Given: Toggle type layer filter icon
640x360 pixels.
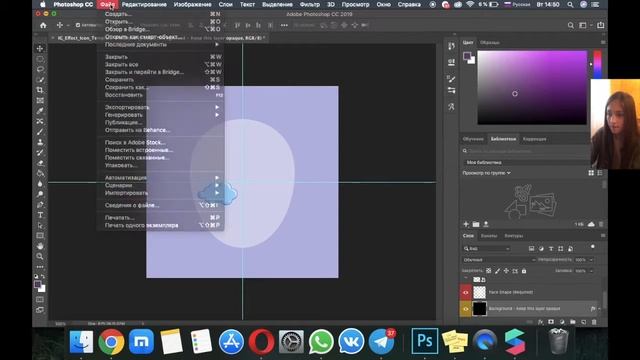Looking at the screenshot, I should (x=551, y=249).
